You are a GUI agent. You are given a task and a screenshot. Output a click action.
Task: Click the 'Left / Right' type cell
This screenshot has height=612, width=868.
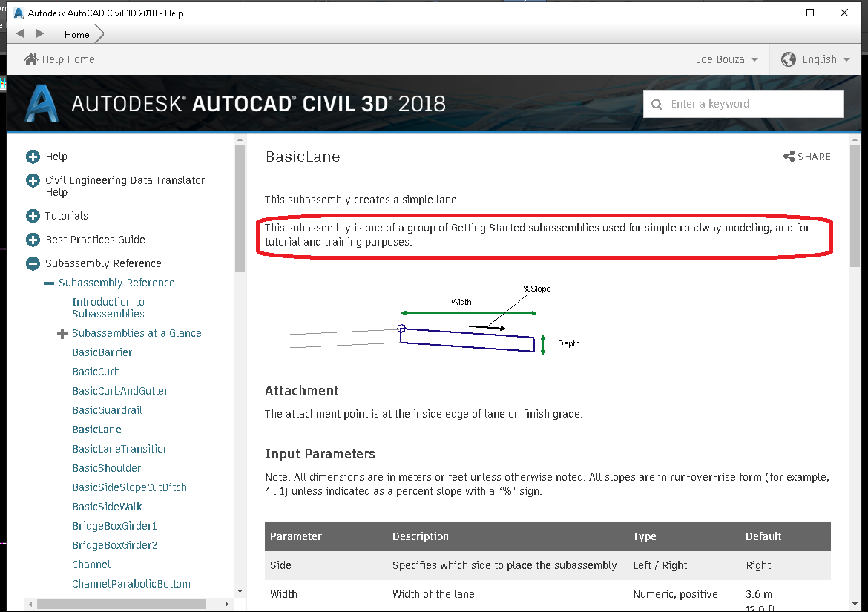point(660,565)
